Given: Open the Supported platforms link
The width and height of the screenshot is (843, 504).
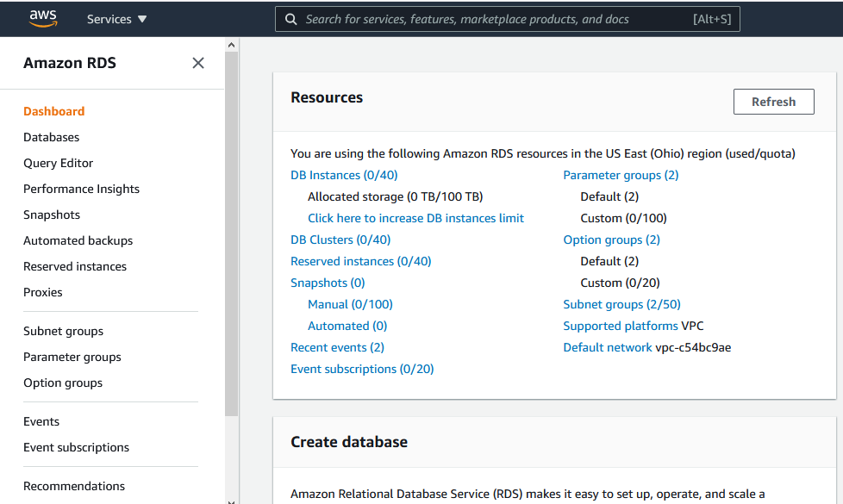Looking at the screenshot, I should pyautogui.click(x=621, y=326).
